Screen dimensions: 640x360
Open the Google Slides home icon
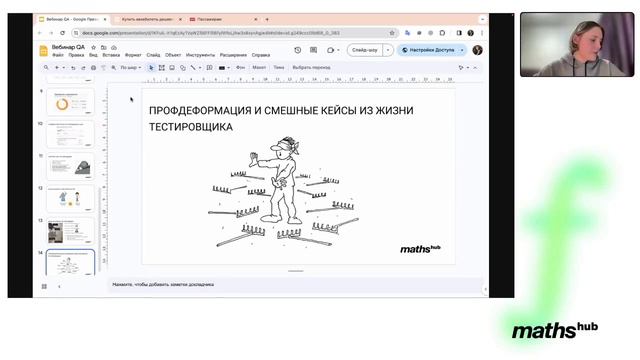click(x=43, y=51)
